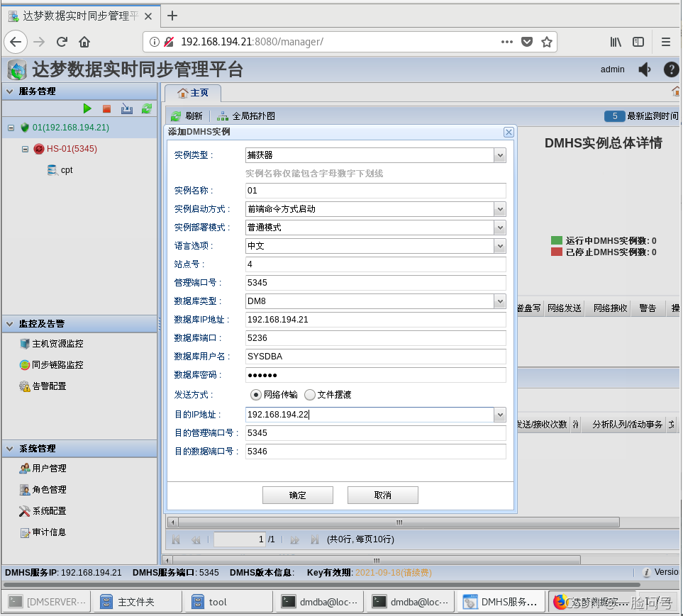Switch to 主文件夹 taskbar window

(x=138, y=602)
